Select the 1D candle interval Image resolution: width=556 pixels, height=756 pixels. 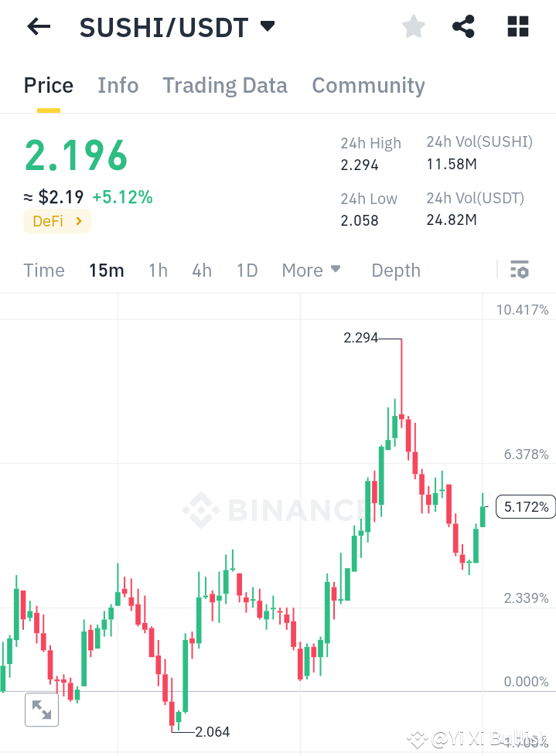(x=247, y=270)
